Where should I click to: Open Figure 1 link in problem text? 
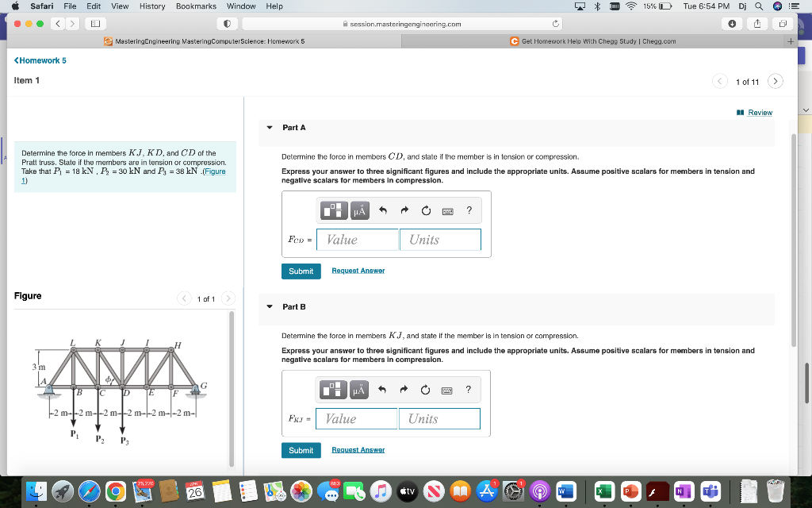(214, 171)
